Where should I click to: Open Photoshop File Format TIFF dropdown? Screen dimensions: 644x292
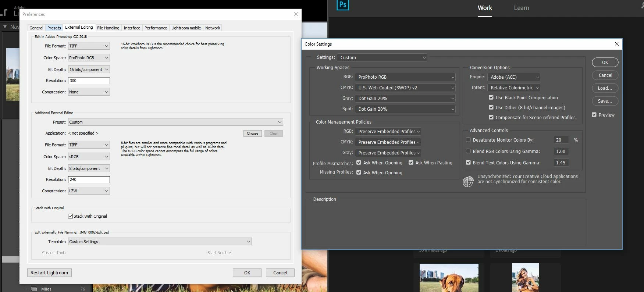(89, 46)
